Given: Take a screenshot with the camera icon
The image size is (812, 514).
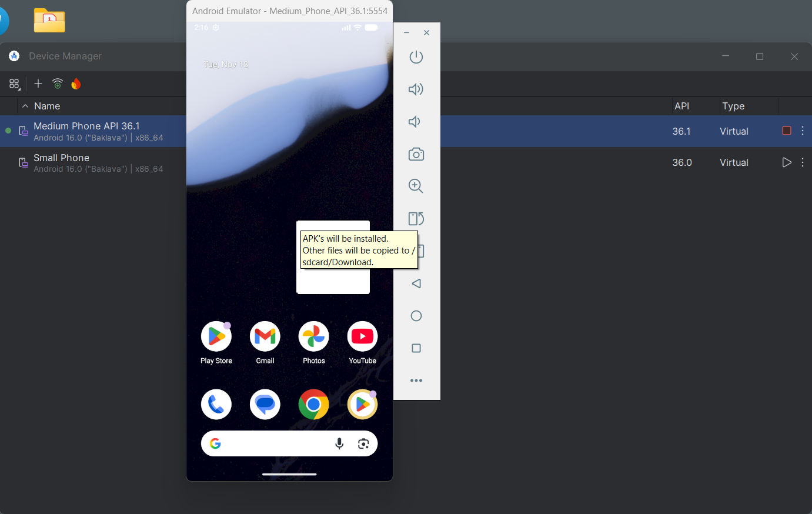Looking at the screenshot, I should 416,154.
